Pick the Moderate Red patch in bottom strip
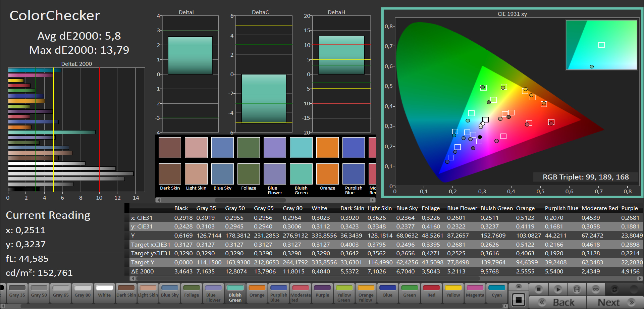This screenshot has height=309, width=644. (301, 293)
